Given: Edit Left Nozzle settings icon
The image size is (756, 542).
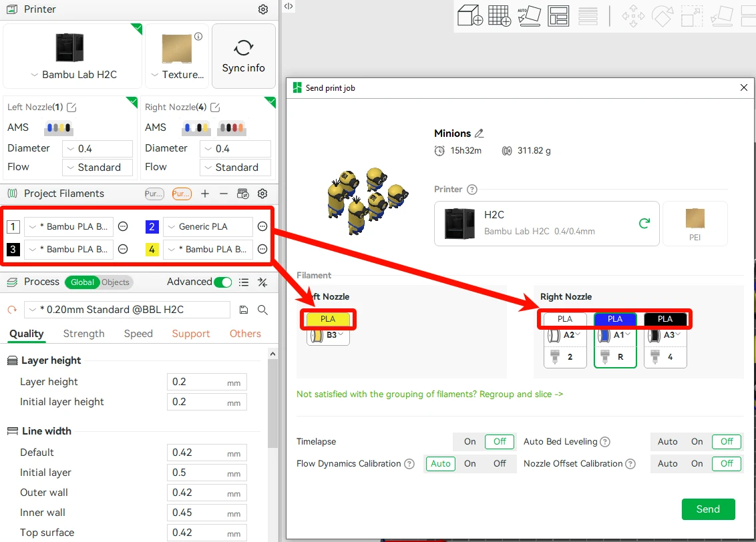Looking at the screenshot, I should [71, 107].
